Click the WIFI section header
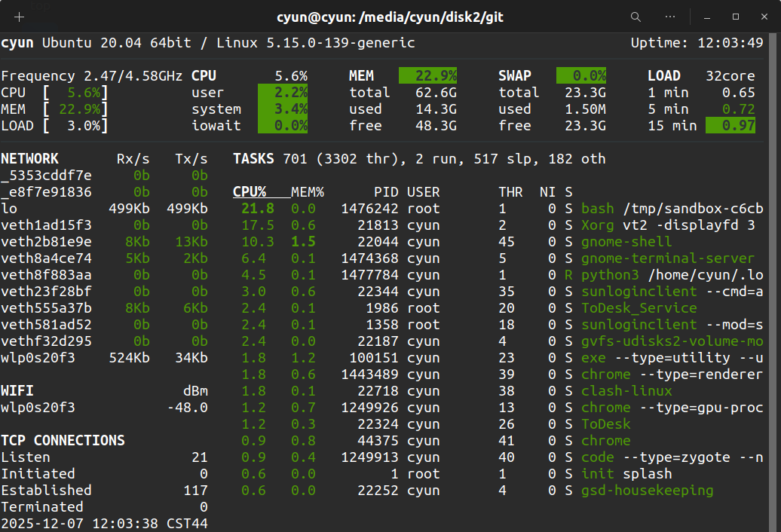781x532 pixels. pos(17,391)
